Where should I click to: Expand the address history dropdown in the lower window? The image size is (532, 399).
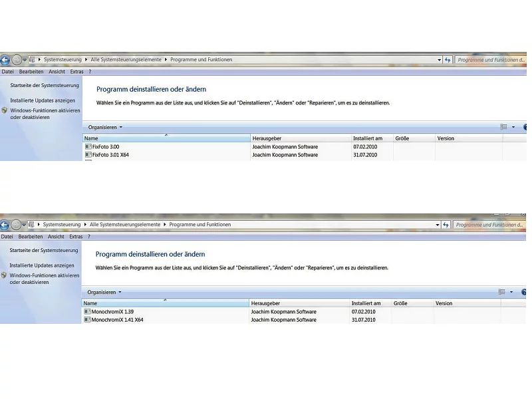[x=438, y=225]
